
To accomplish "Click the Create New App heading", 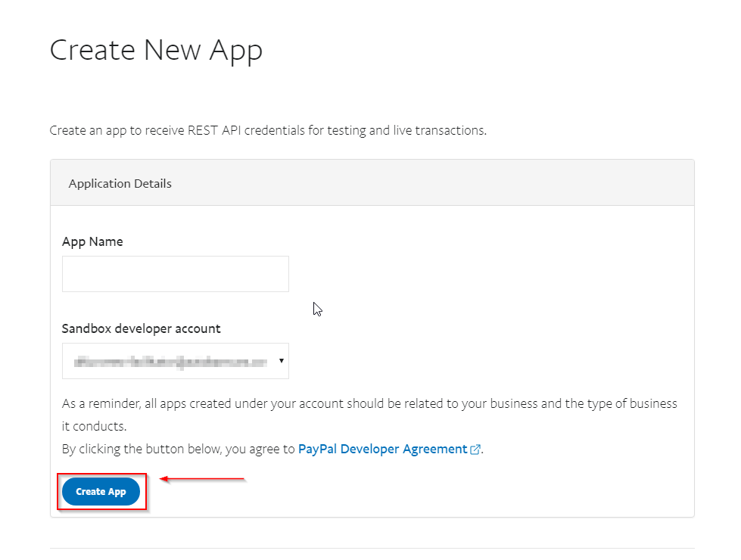I will 156,51.
